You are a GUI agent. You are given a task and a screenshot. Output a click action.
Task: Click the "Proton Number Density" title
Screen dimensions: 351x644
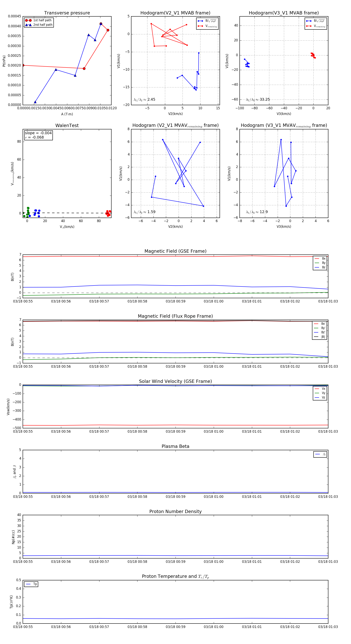coord(175,511)
